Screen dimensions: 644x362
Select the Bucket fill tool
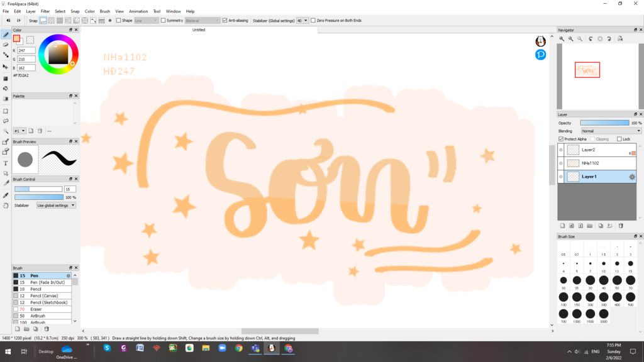[x=6, y=88]
